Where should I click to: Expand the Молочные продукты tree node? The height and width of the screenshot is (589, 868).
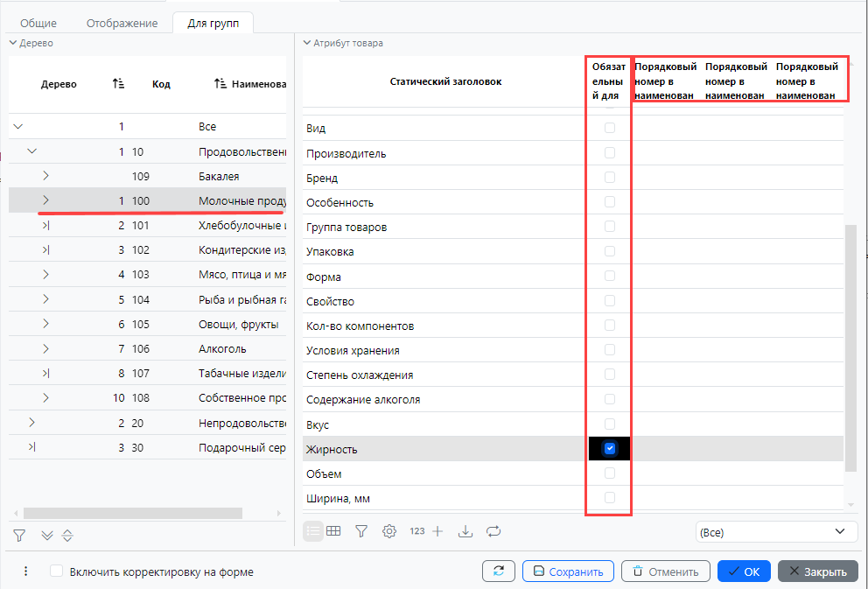pos(46,200)
